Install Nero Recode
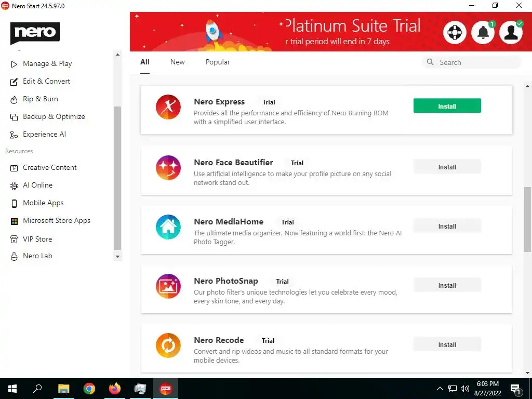Image resolution: width=532 pixels, height=399 pixels. tap(447, 345)
